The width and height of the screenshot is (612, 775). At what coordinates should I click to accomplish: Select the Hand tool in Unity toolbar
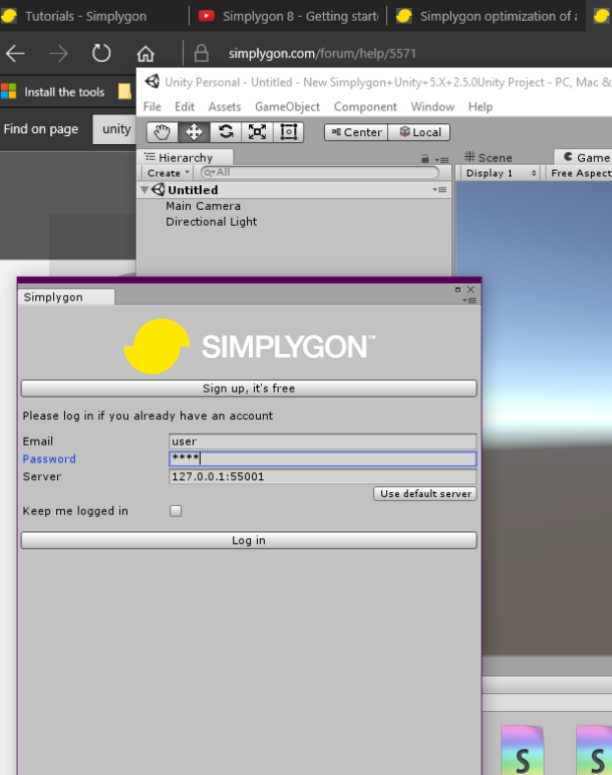pyautogui.click(x=162, y=132)
